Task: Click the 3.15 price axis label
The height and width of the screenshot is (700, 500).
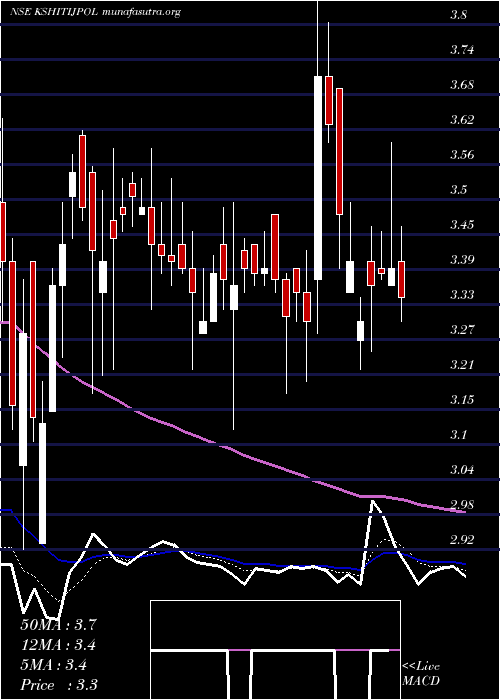Action: 462,400
